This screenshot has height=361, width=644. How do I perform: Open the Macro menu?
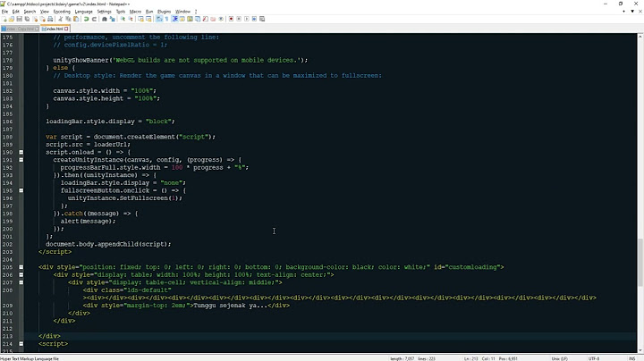click(136, 12)
